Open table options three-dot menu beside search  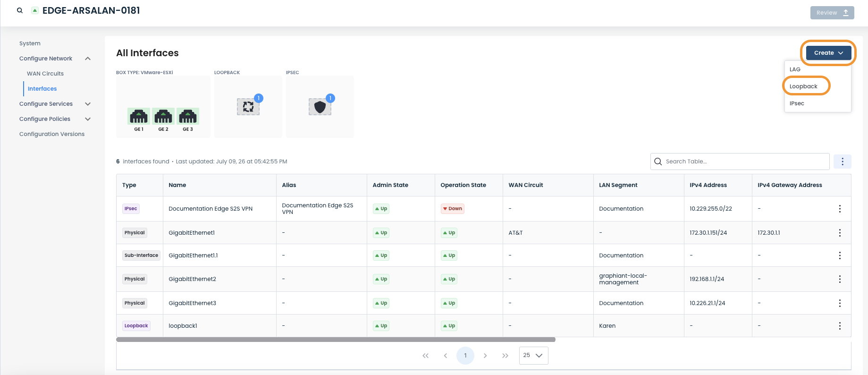pos(843,162)
